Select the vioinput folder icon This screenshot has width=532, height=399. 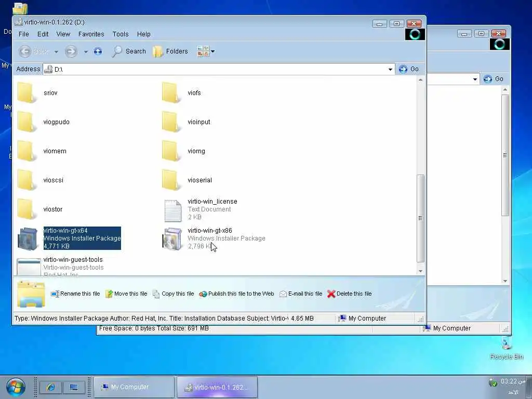170,122
